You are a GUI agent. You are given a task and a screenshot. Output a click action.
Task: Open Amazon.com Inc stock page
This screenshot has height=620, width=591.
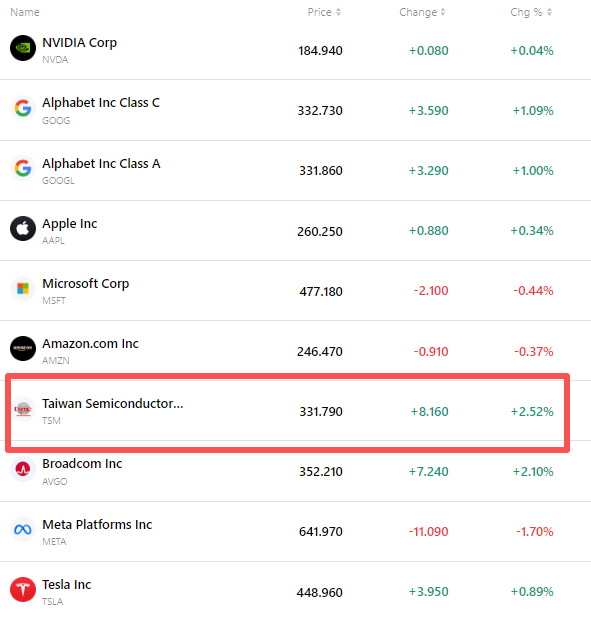[x=91, y=344]
